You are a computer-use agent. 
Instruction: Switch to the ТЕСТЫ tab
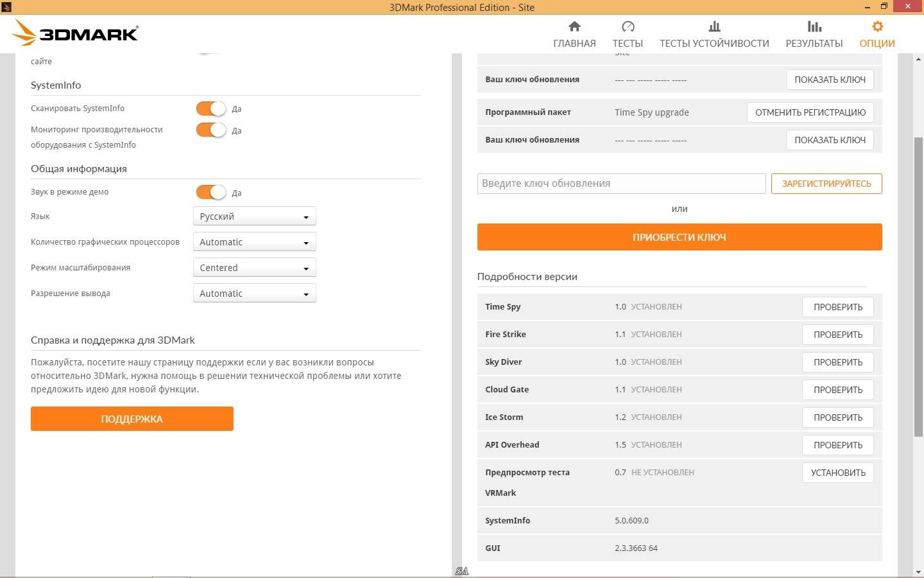(628, 35)
